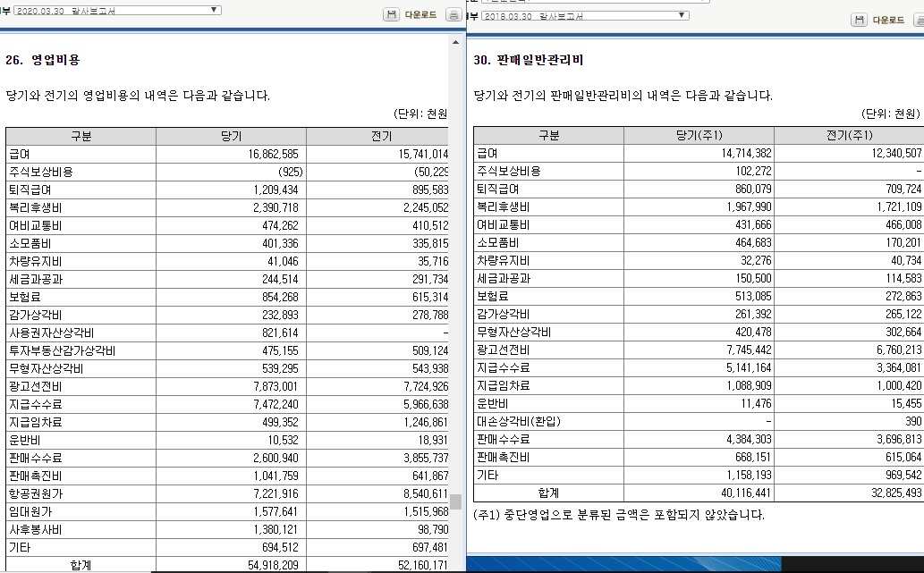Click the value 15,741,014
The image size is (924, 573).
423,155
